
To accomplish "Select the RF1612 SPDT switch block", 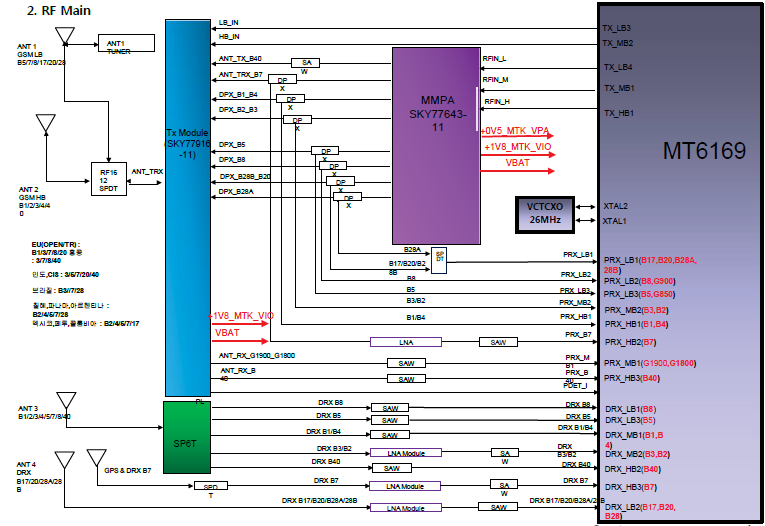I will [109, 179].
